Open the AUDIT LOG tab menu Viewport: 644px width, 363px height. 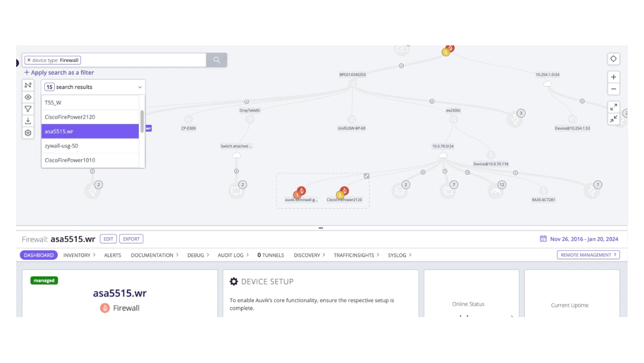233,256
